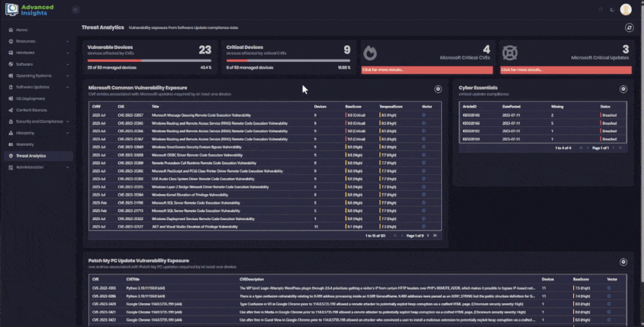This screenshot has height=327, width=644.
Task: Select Windows Deployment Services vulnerability row title
Action: coord(203,219)
